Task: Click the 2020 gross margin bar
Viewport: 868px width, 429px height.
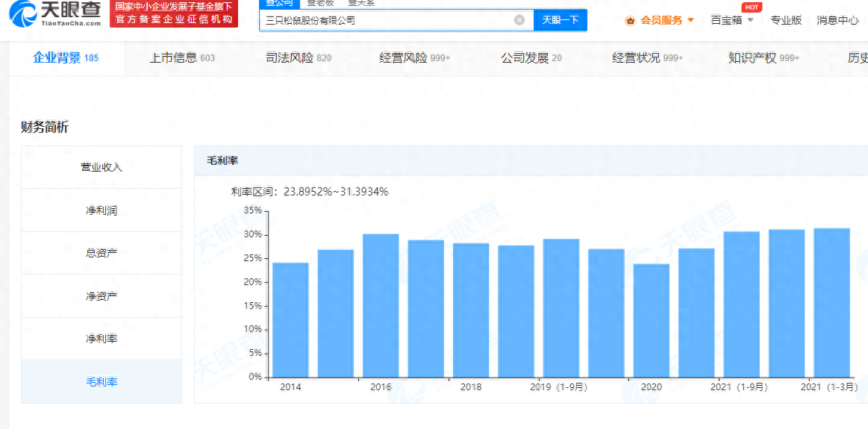Action: click(652, 321)
